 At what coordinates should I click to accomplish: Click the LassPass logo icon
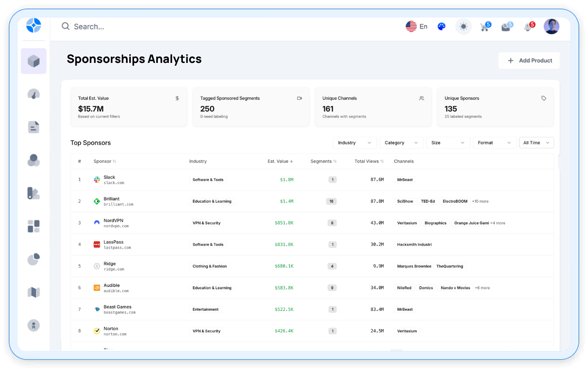[x=97, y=244]
